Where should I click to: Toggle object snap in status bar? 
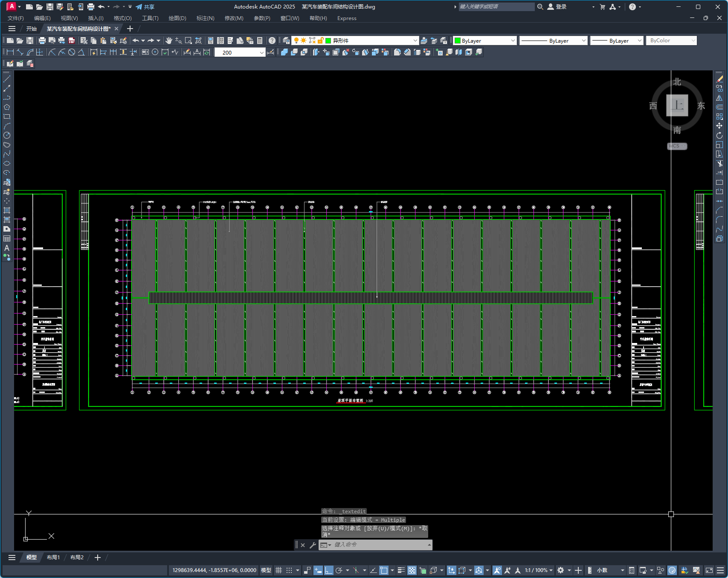click(384, 570)
